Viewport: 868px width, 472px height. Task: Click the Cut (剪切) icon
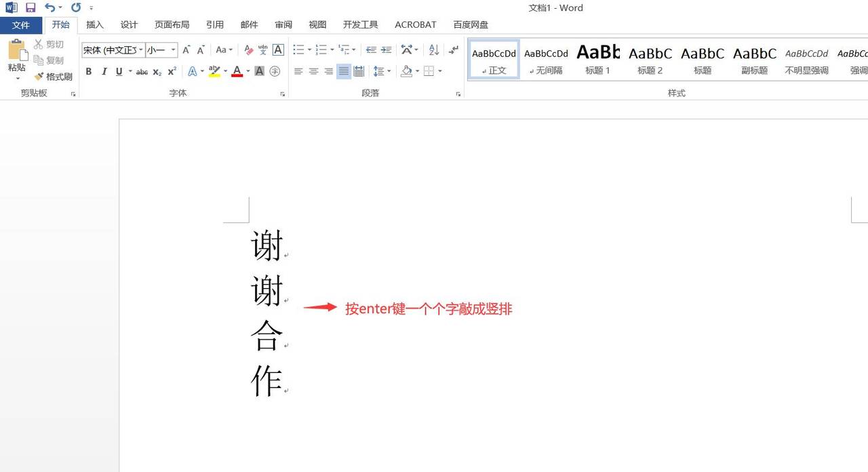40,44
